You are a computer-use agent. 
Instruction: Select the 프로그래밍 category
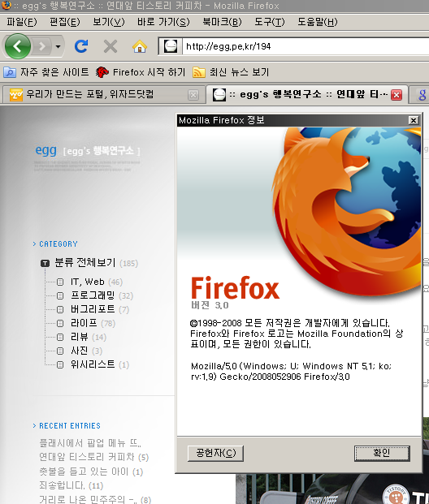(93, 295)
